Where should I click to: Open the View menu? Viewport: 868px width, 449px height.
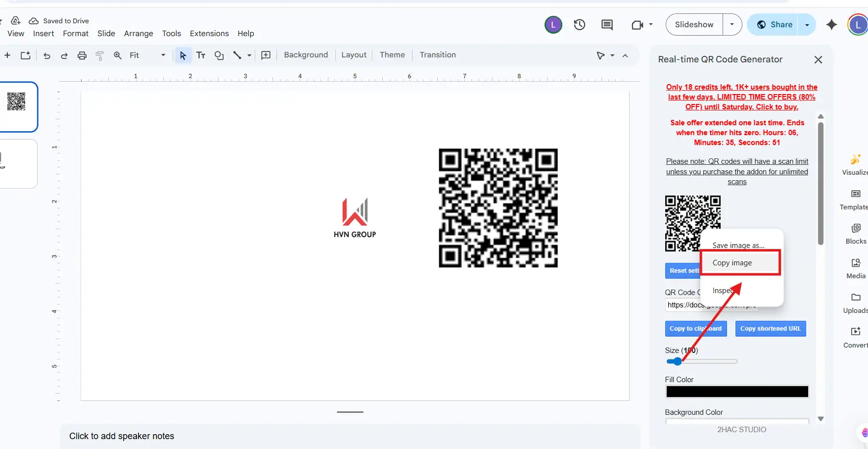pyautogui.click(x=16, y=34)
